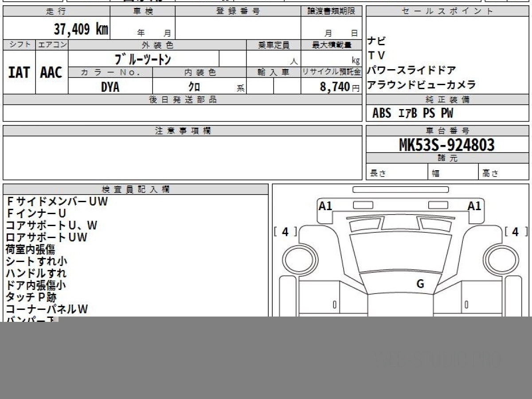Select chassis number MK53S-924803
The image size is (532, 399).
[x=447, y=145]
